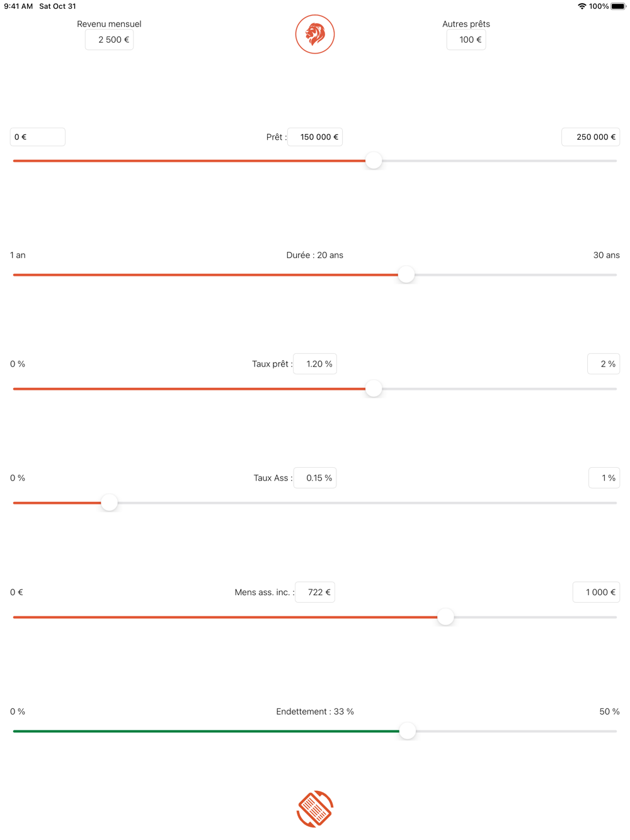Screen dimensions: 630x840
Task: Edit the 1 000 € maximum payment field
Action: 596,592
